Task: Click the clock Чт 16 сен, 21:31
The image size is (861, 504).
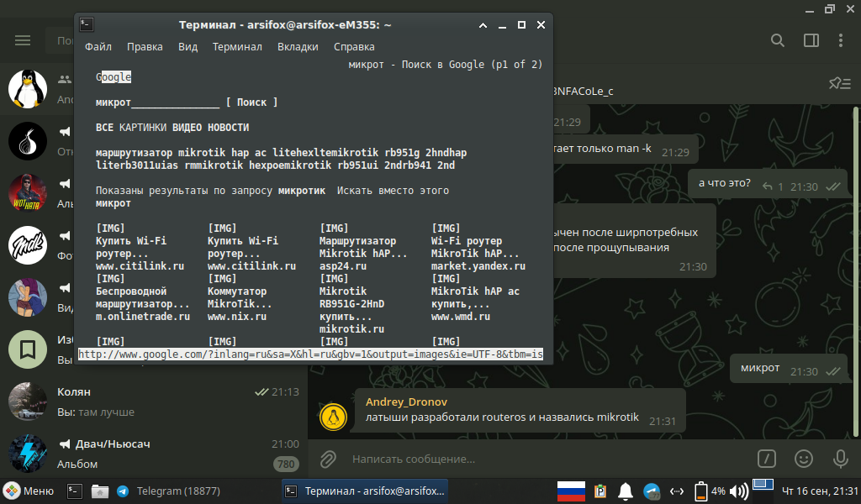Action: click(x=819, y=491)
